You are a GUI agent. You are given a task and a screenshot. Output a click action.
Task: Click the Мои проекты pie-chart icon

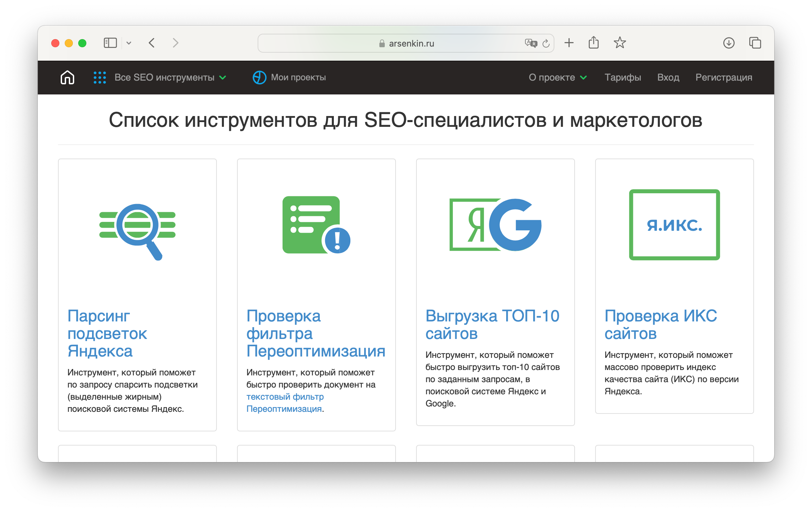click(x=259, y=77)
